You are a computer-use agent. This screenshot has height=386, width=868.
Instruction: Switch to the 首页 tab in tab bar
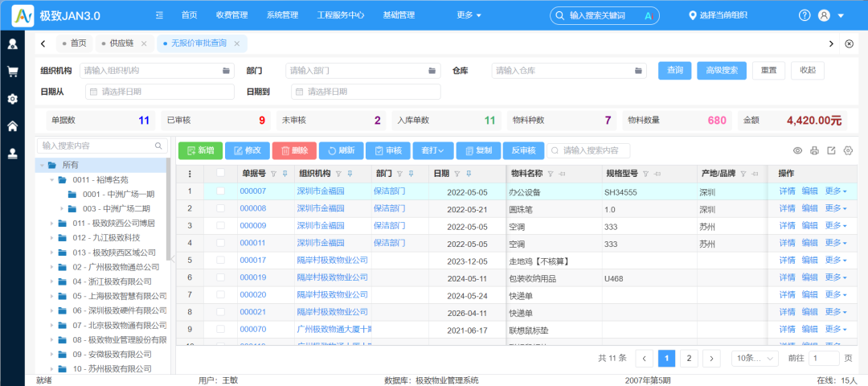pyautogui.click(x=74, y=43)
